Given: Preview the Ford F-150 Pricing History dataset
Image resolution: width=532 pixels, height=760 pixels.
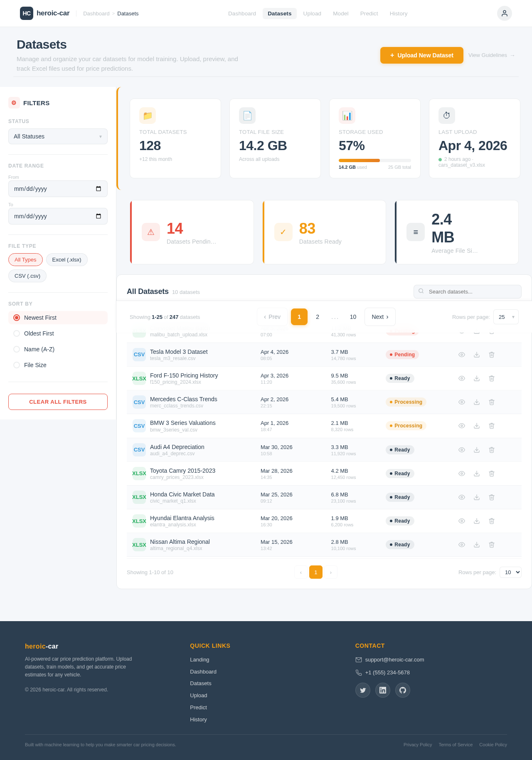Looking at the screenshot, I should (x=462, y=378).
